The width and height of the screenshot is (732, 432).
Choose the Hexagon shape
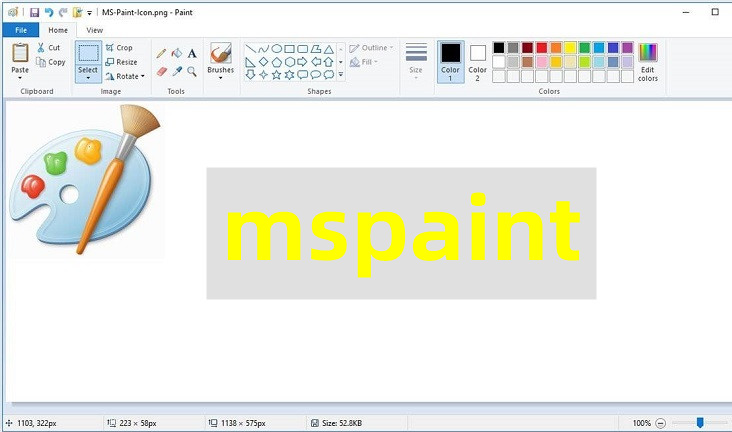tap(289, 62)
